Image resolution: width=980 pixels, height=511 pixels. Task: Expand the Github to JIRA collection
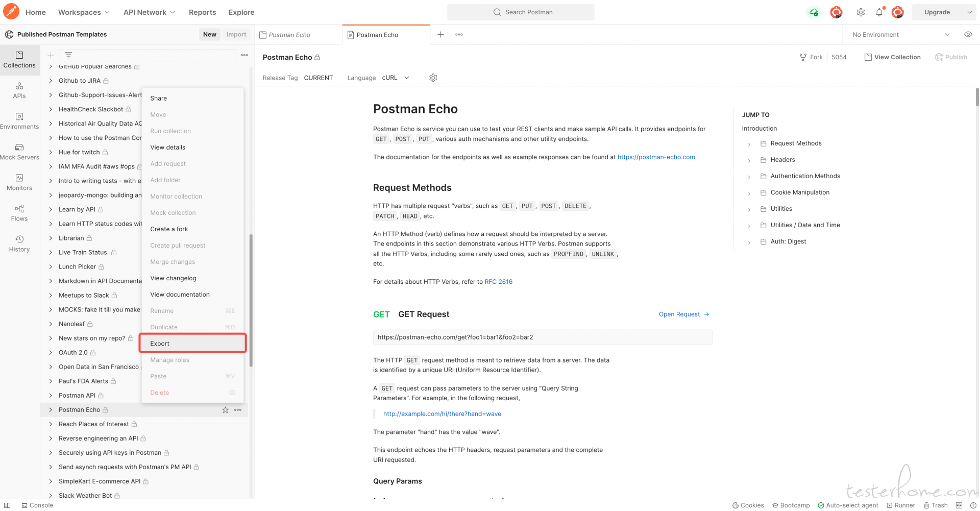pos(51,81)
